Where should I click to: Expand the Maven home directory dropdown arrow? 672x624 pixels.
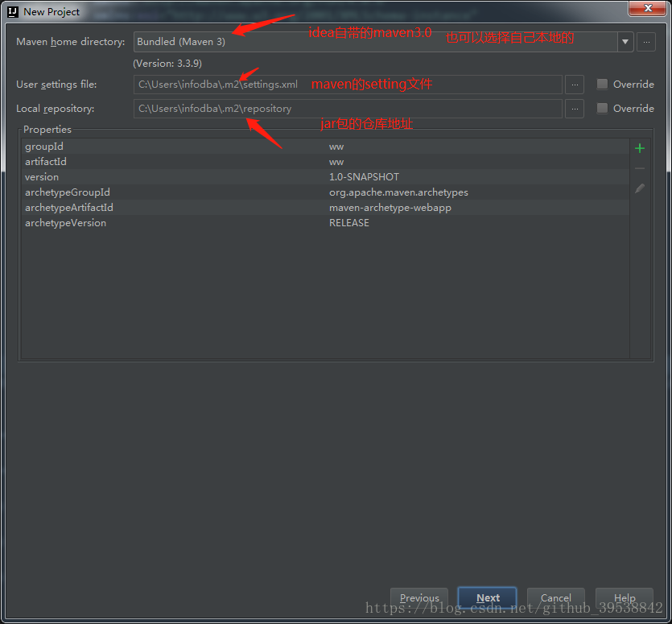[625, 42]
